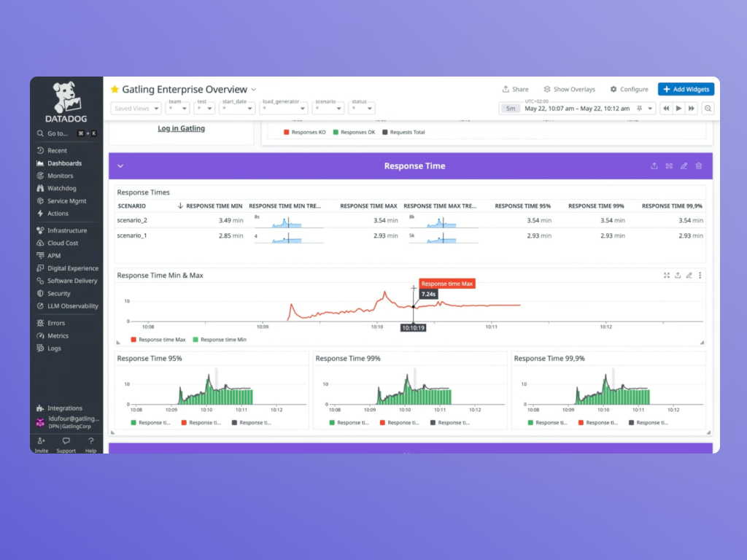Follow the Log in Gatling link

[x=181, y=128]
